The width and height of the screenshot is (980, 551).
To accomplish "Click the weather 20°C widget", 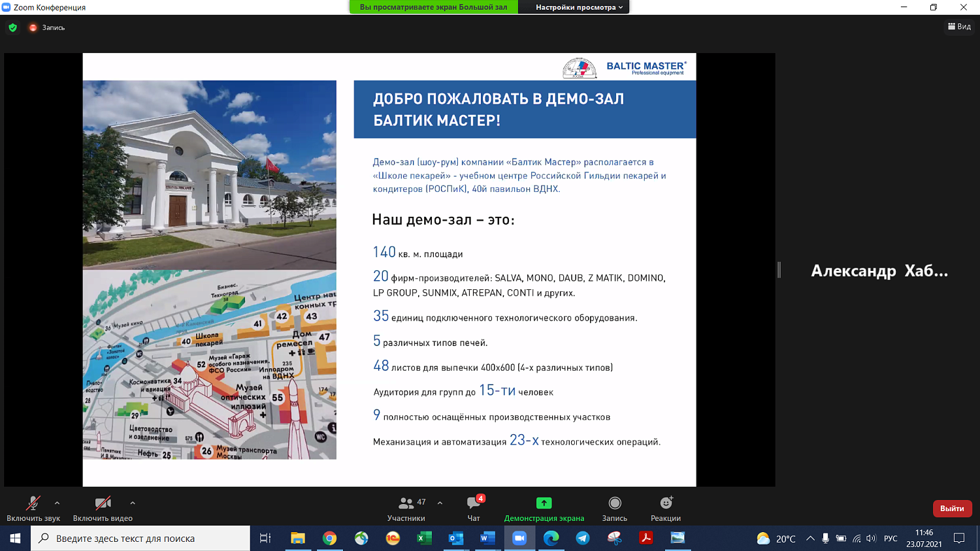I will tap(776, 539).
